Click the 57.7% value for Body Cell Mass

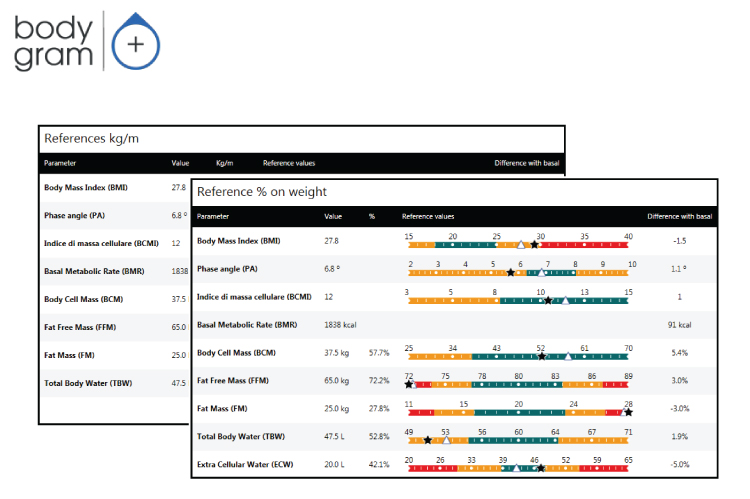(x=378, y=353)
